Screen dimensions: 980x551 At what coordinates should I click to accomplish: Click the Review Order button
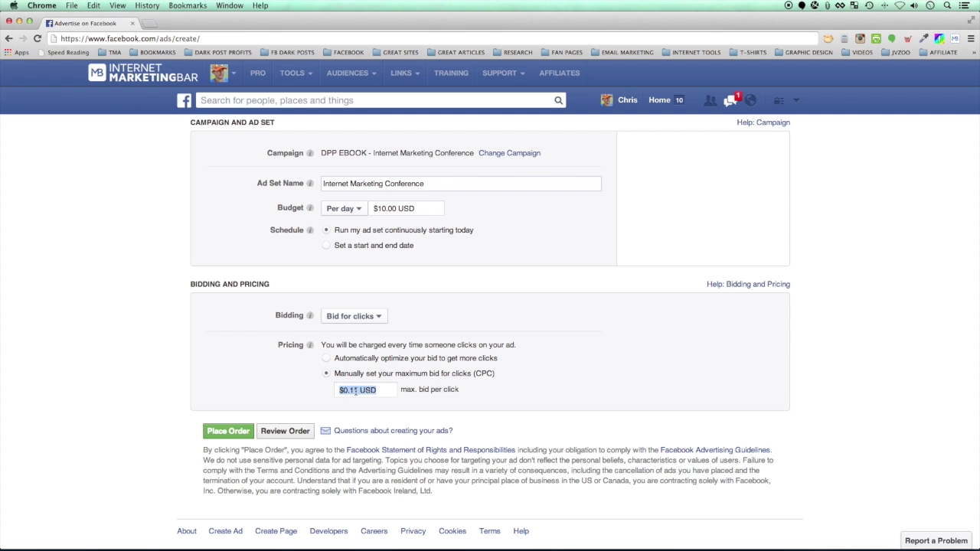(285, 431)
